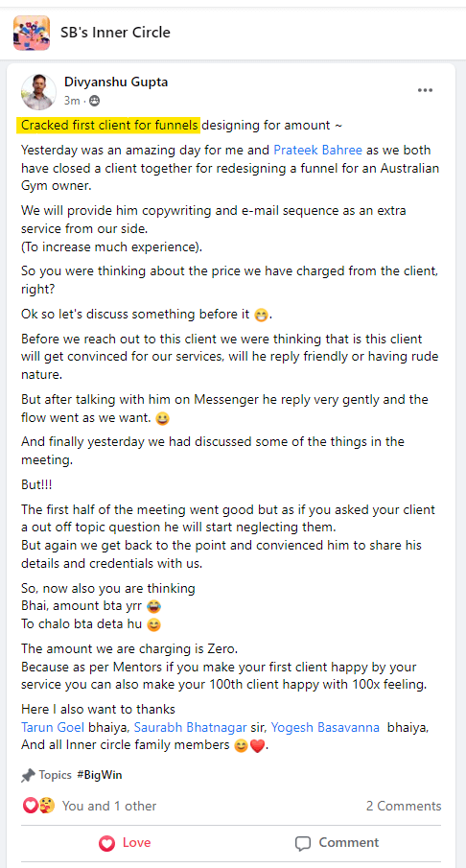This screenshot has height=868, width=466.
Task: Click the speech bubble comment icon
Action: (303, 844)
